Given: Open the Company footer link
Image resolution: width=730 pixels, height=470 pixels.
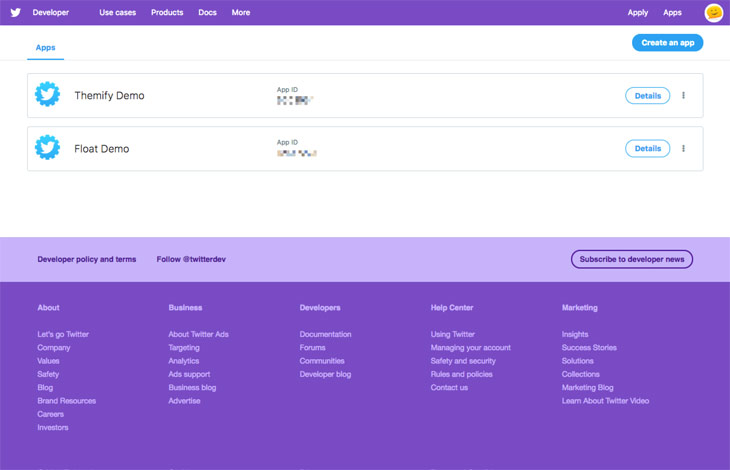Looking at the screenshot, I should [x=54, y=348].
